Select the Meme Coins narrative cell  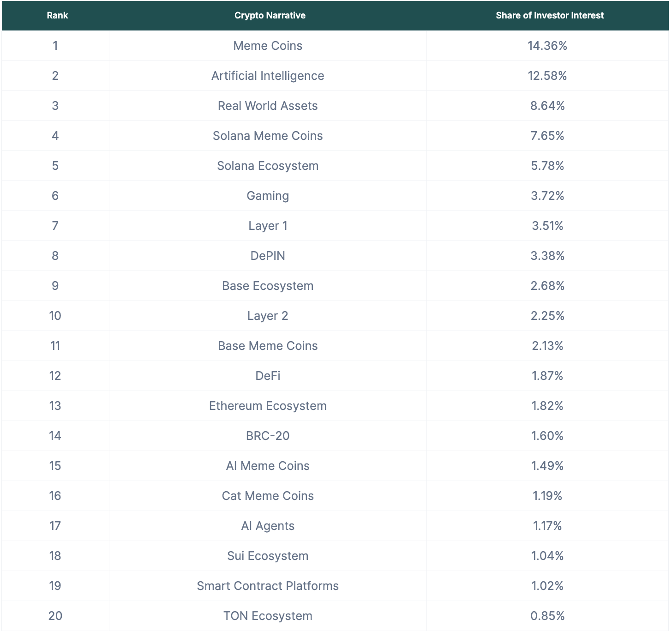tap(268, 46)
